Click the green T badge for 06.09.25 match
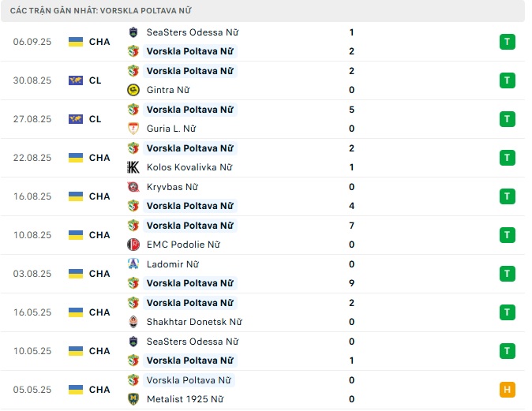The width and height of the screenshot is (532, 411). tap(507, 42)
